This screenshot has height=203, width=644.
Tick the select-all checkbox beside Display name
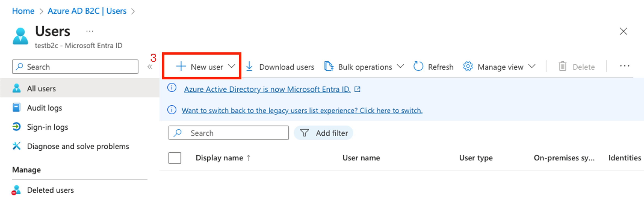[x=175, y=158]
